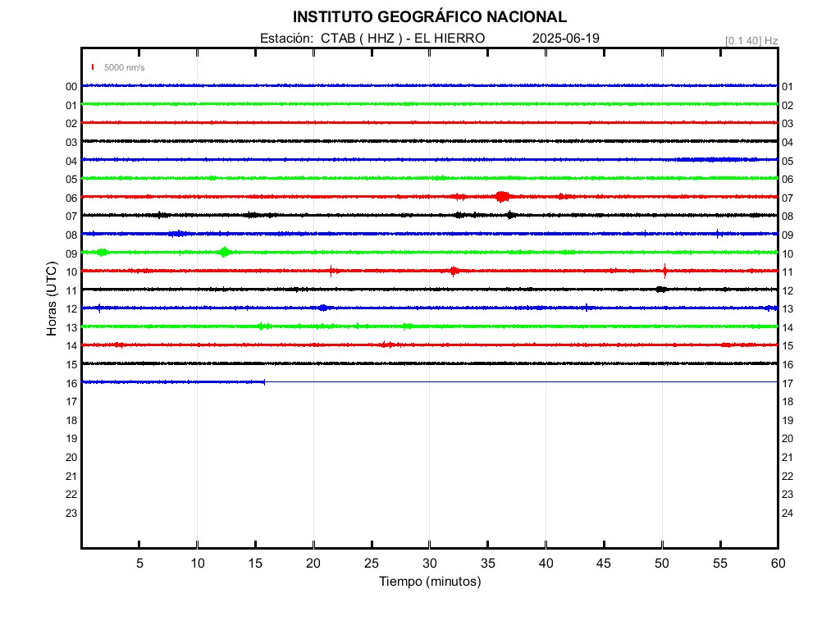
Task: Click the 5000 nm/s scale legend text
Action: pos(125,67)
